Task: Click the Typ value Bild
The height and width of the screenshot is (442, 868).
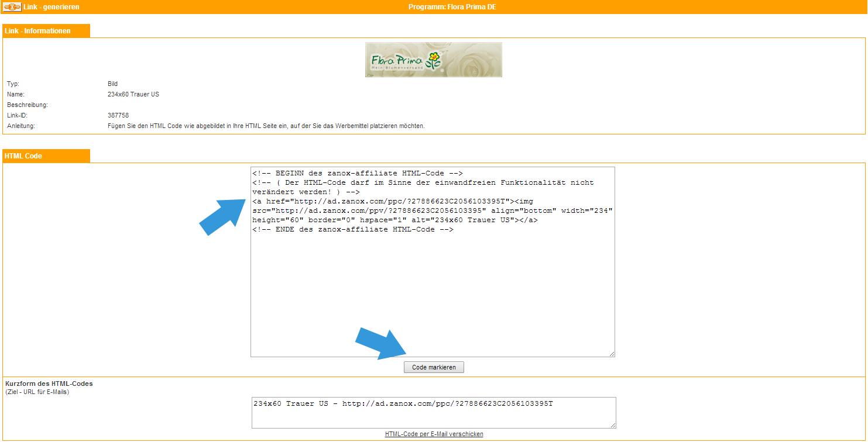Action: (113, 84)
